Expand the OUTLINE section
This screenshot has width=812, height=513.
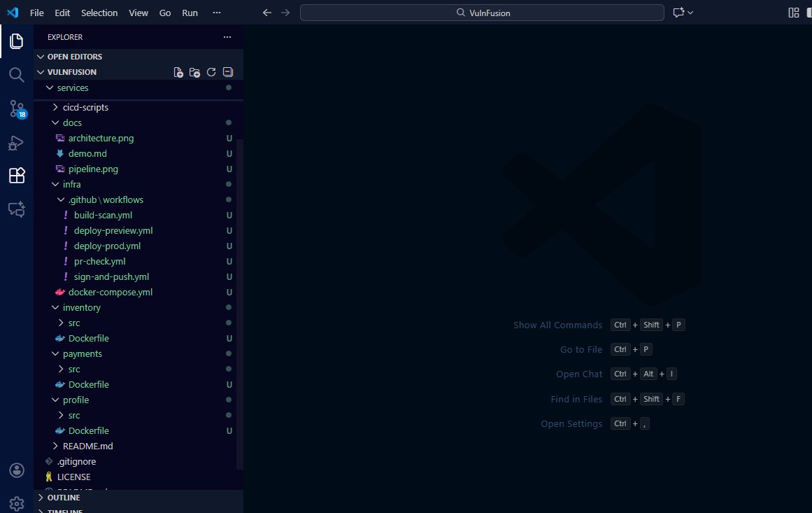click(x=138, y=498)
